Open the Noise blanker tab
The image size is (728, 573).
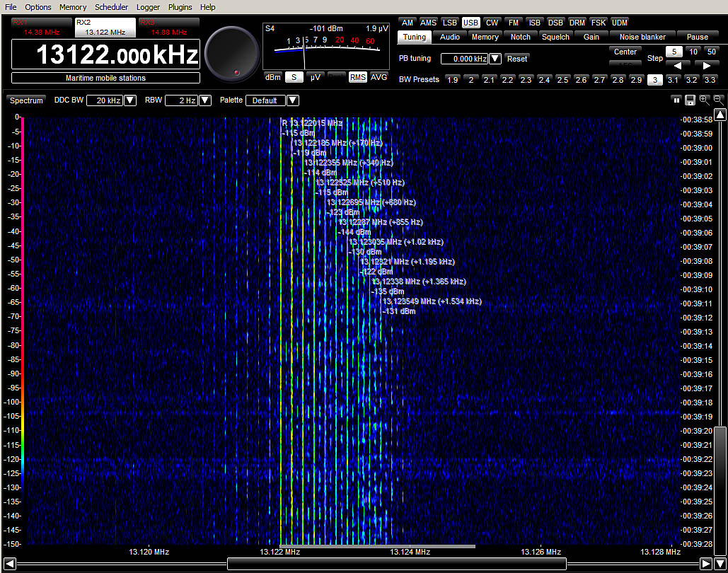(642, 37)
